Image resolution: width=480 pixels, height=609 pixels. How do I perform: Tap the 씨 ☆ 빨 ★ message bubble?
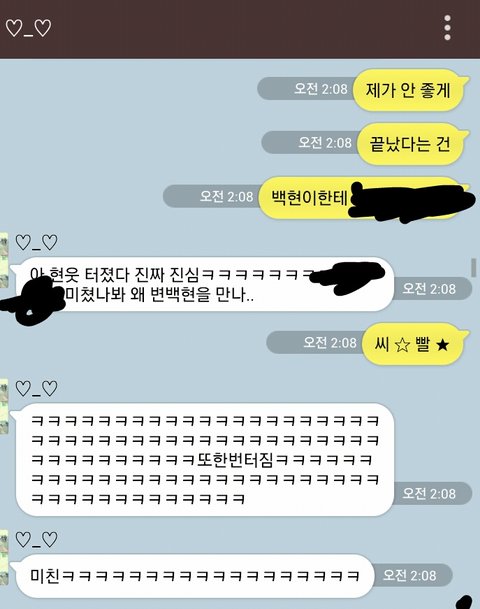click(414, 344)
